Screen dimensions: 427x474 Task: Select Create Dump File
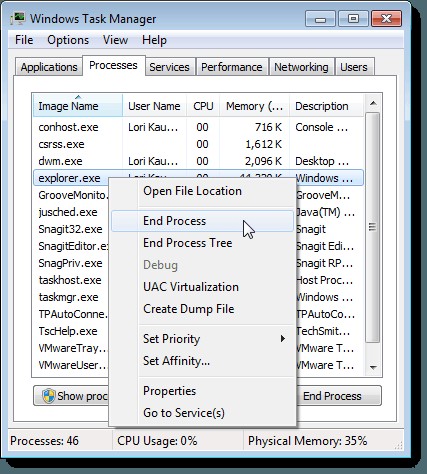(x=202, y=309)
